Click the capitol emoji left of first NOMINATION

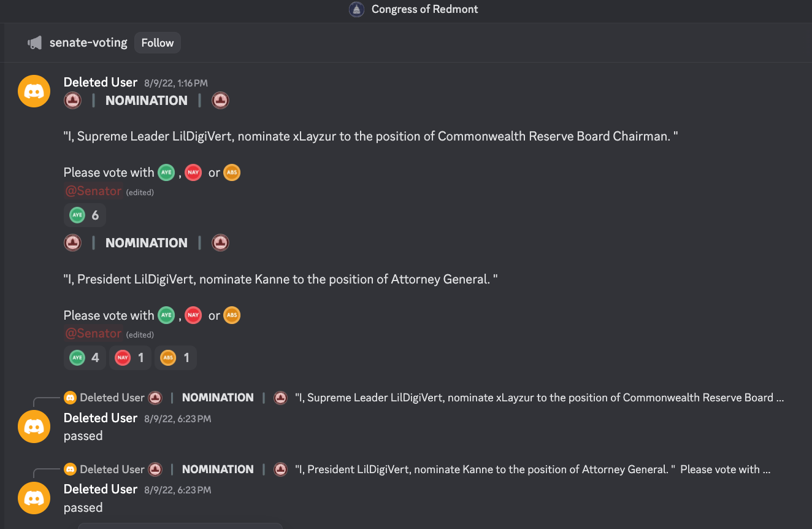click(72, 101)
